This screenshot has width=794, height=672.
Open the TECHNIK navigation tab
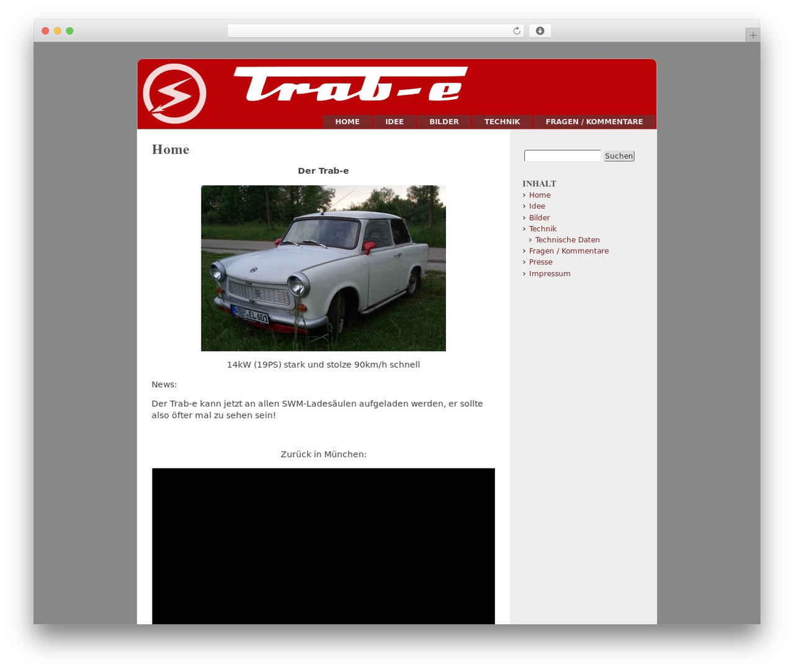502,122
